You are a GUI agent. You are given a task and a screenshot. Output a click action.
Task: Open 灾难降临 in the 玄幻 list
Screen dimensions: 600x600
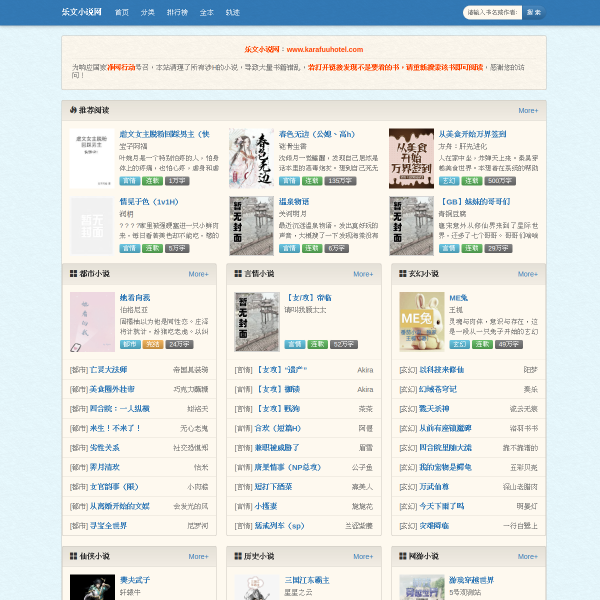[x=434, y=526]
